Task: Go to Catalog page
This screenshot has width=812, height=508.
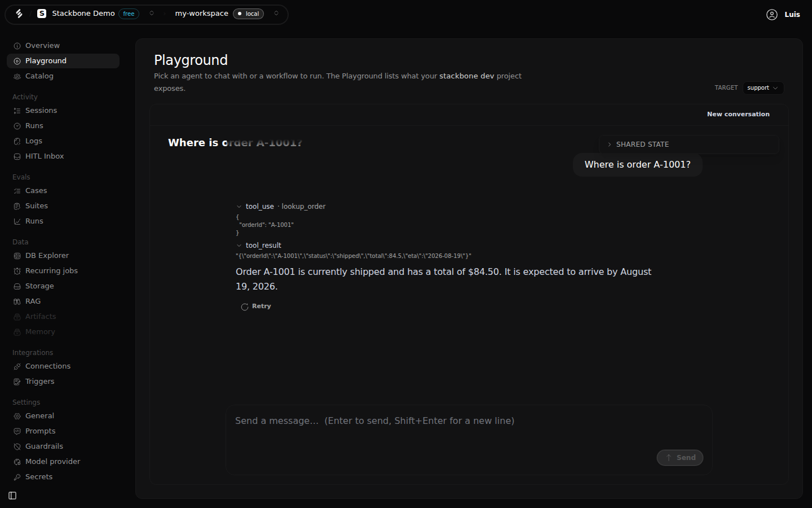Action: (x=63, y=76)
